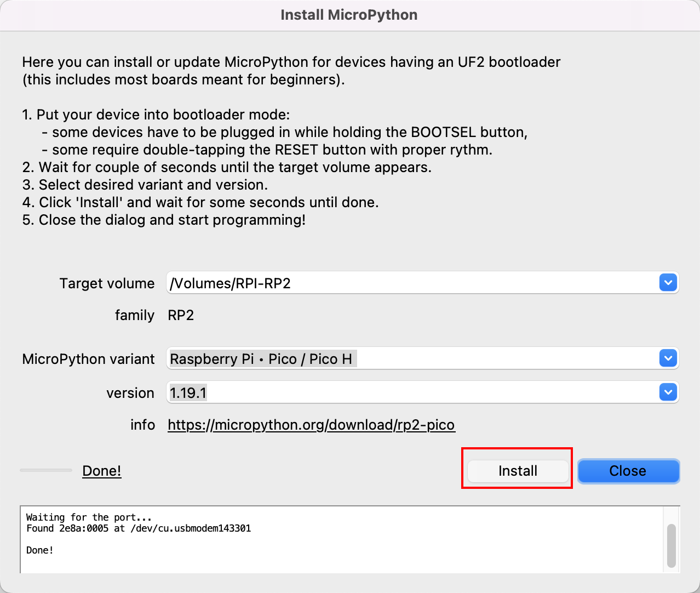This screenshot has height=593, width=700.
Task: Click inside the log output text area
Action: (x=342, y=539)
